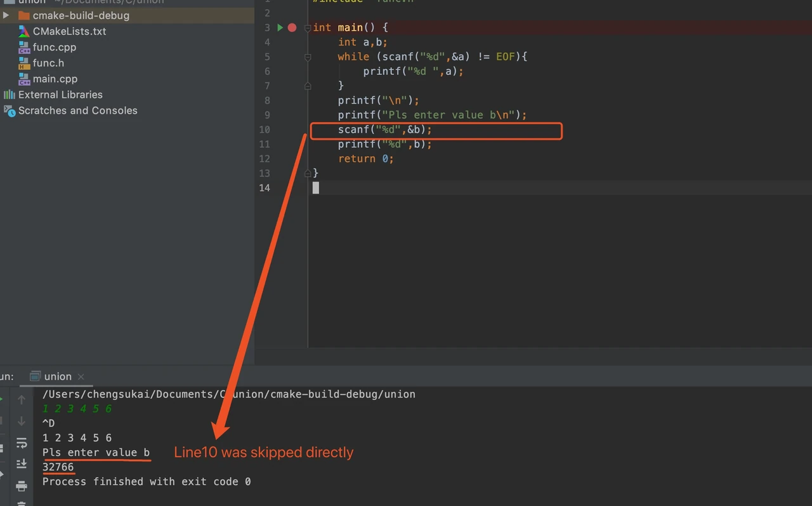This screenshot has height=506, width=812.
Task: Click the func.h header file icon
Action: pos(24,63)
